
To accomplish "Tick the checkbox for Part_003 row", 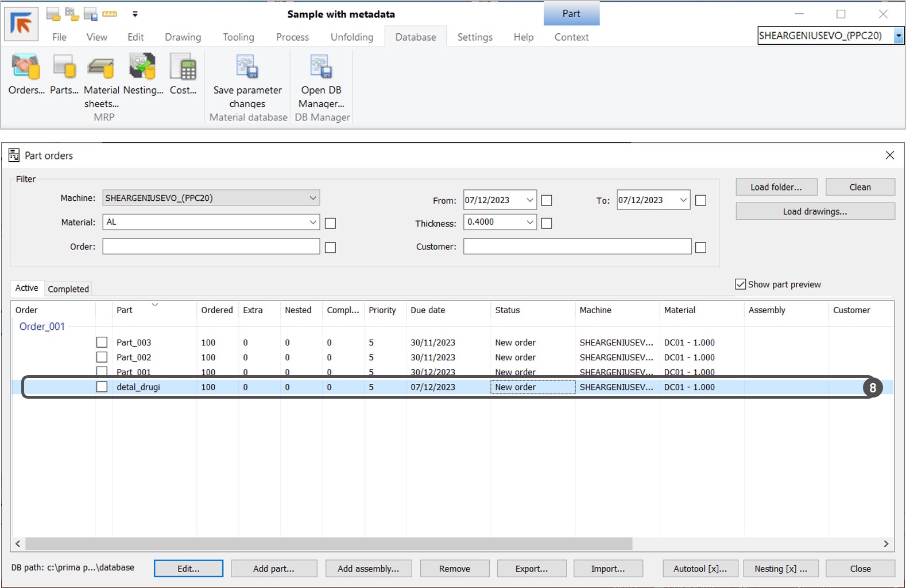I will tap(102, 342).
